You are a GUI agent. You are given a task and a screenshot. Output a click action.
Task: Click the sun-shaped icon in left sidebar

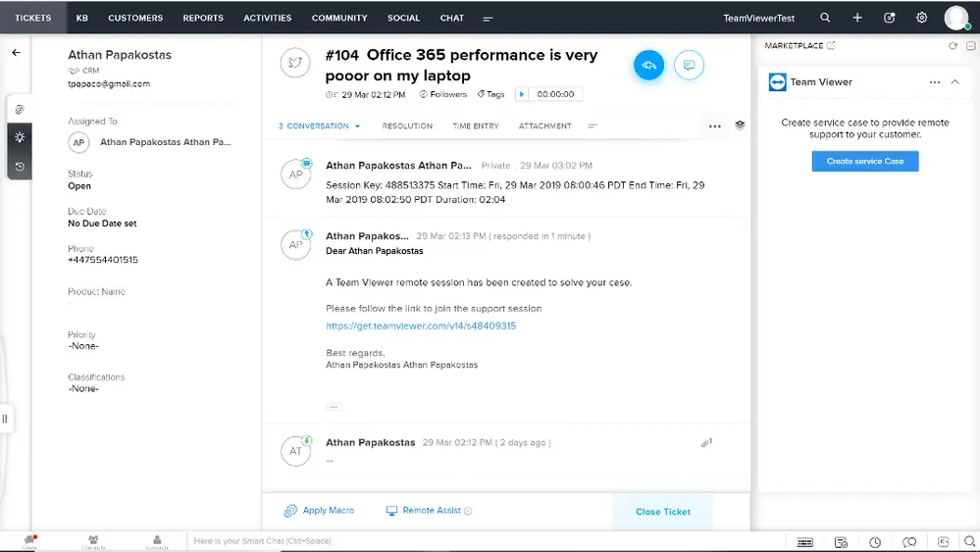(20, 136)
